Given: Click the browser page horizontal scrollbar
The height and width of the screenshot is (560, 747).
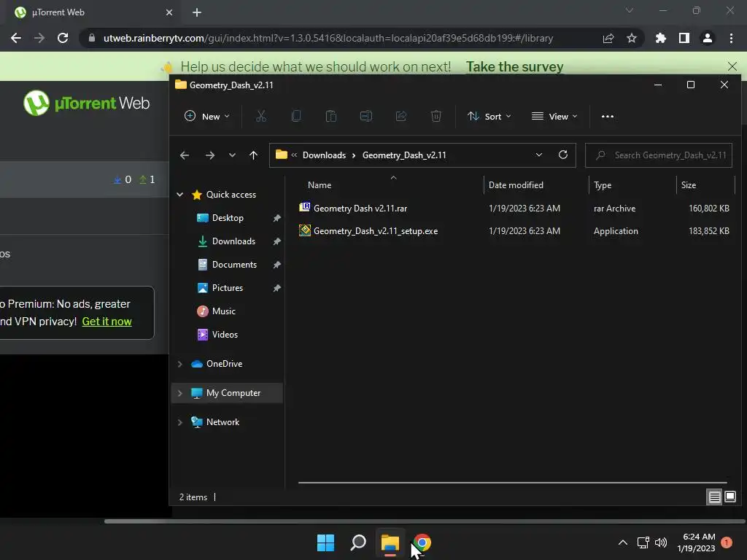Looking at the screenshot, I should tap(424, 521).
